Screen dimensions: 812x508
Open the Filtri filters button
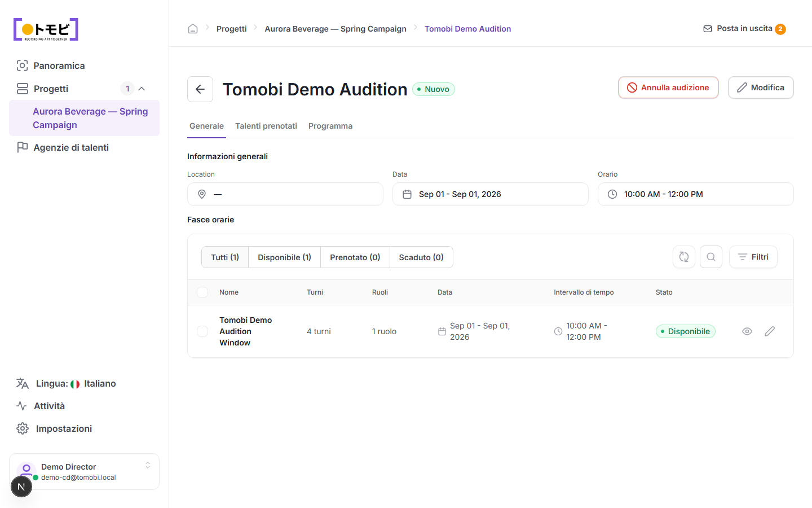(x=753, y=257)
